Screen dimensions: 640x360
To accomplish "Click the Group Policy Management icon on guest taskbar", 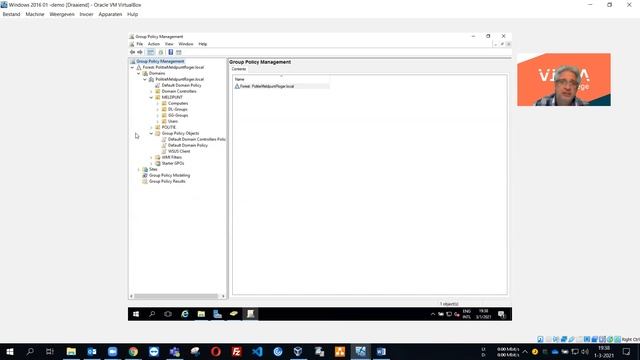I will 250,314.
